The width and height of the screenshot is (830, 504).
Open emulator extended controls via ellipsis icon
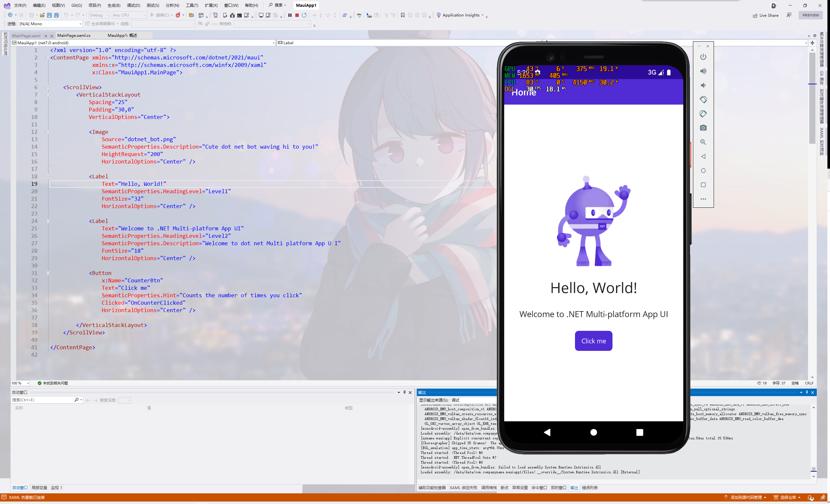(703, 199)
